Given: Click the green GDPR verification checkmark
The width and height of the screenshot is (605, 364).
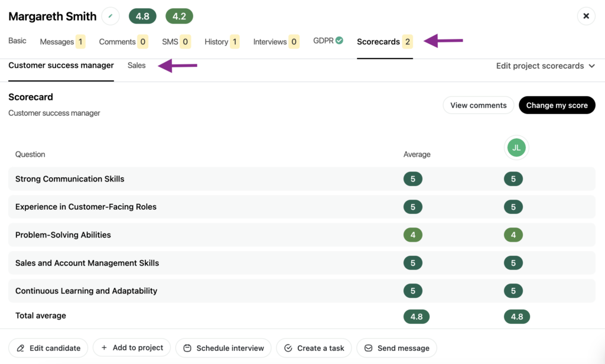Looking at the screenshot, I should pos(340,41).
